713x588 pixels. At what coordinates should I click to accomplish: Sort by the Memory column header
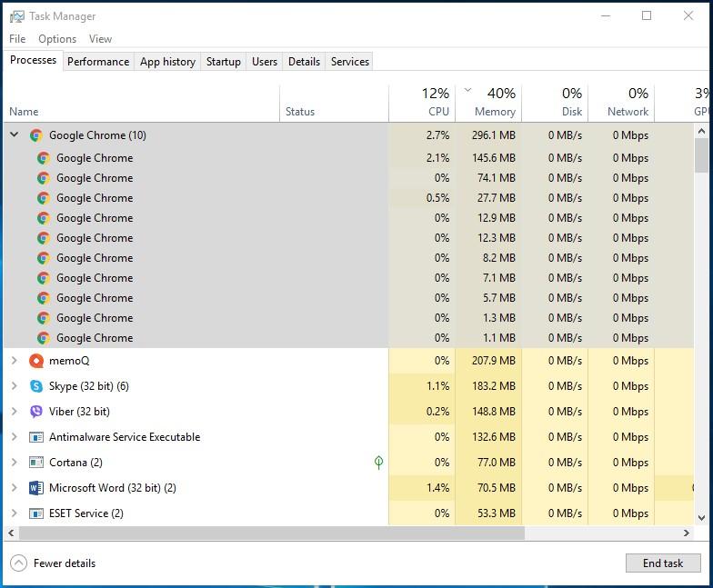[x=488, y=104]
